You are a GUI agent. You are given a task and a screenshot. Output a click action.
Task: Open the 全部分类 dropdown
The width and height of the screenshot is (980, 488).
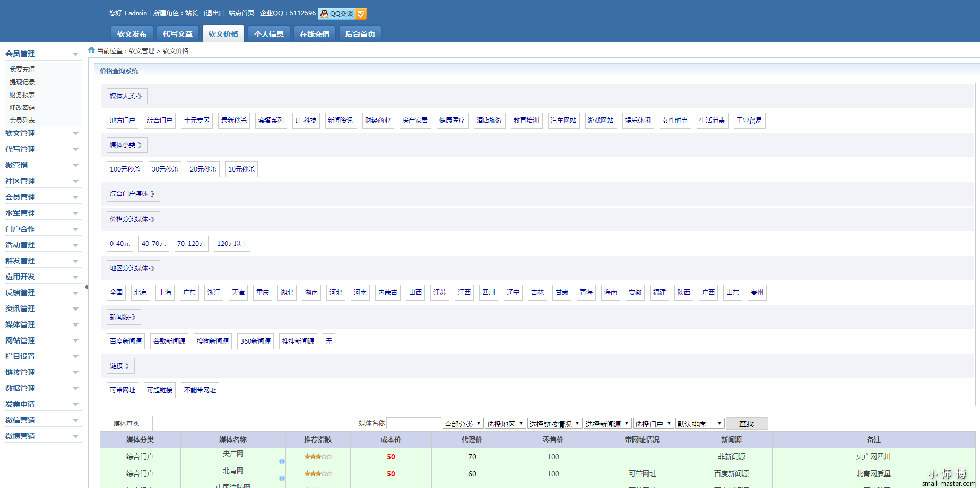coord(463,424)
